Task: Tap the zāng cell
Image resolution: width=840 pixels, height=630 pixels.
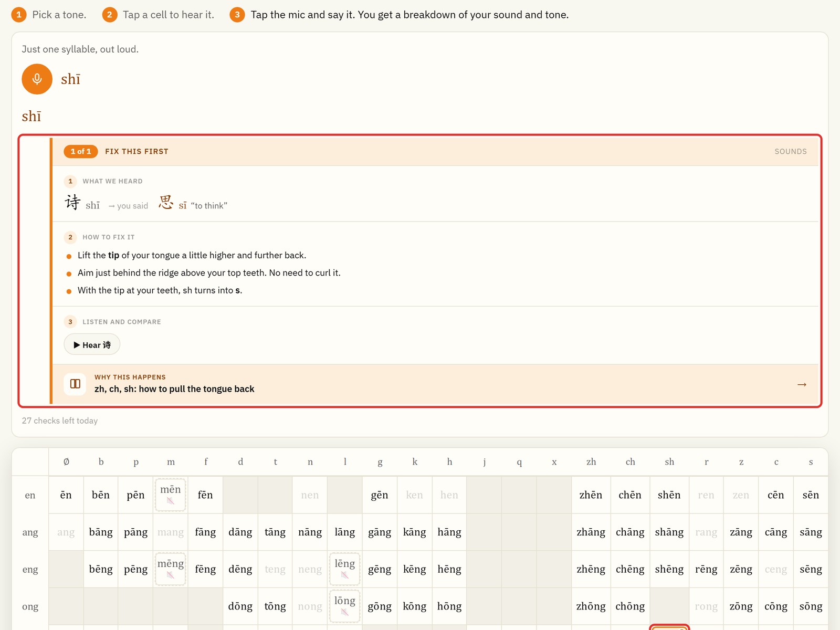Action: pyautogui.click(x=741, y=532)
